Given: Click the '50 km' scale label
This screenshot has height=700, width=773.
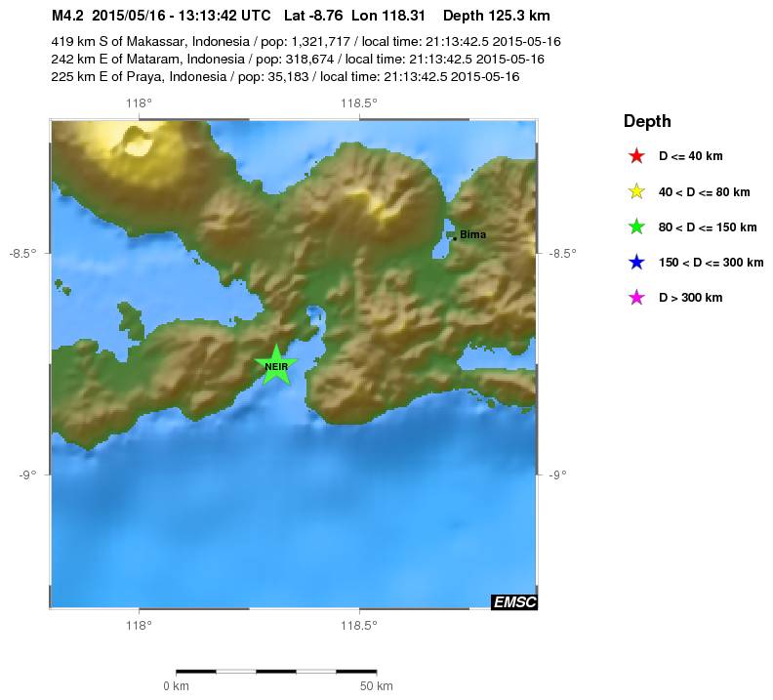Looking at the screenshot, I should coord(376,686).
